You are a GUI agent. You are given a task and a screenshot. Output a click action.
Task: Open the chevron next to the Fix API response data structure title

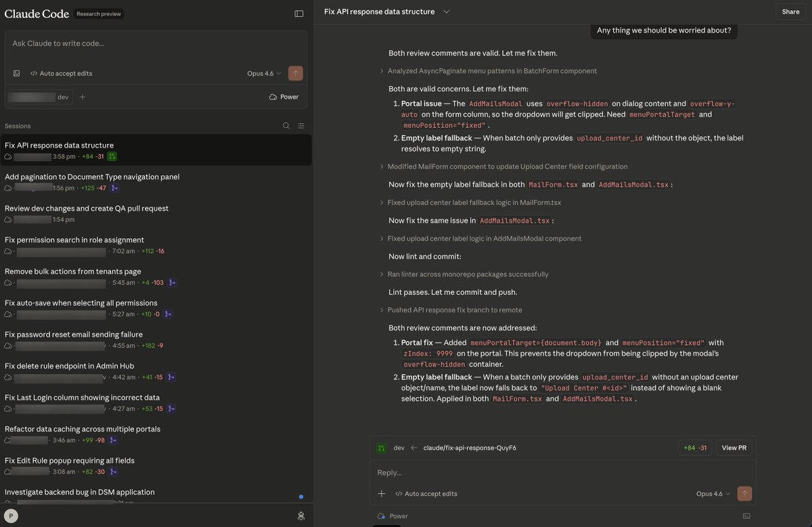pos(446,12)
